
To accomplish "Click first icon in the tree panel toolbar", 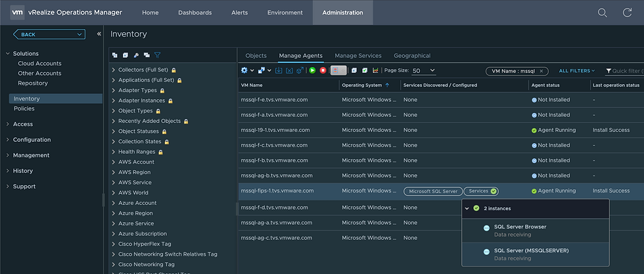I will tap(114, 55).
